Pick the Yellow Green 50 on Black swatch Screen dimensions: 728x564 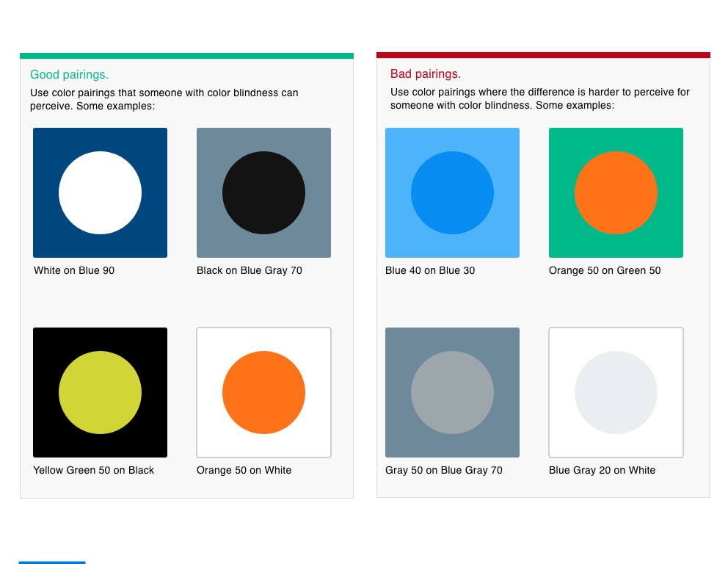(x=100, y=392)
